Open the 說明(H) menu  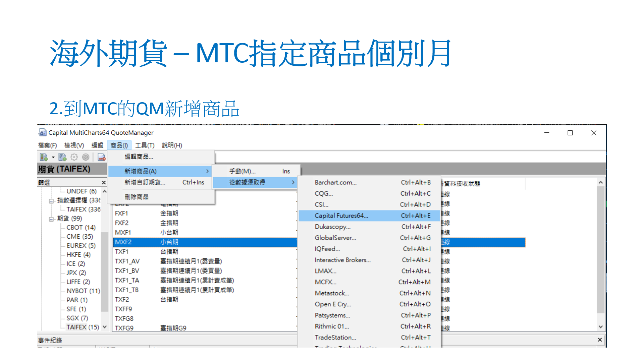(x=172, y=145)
